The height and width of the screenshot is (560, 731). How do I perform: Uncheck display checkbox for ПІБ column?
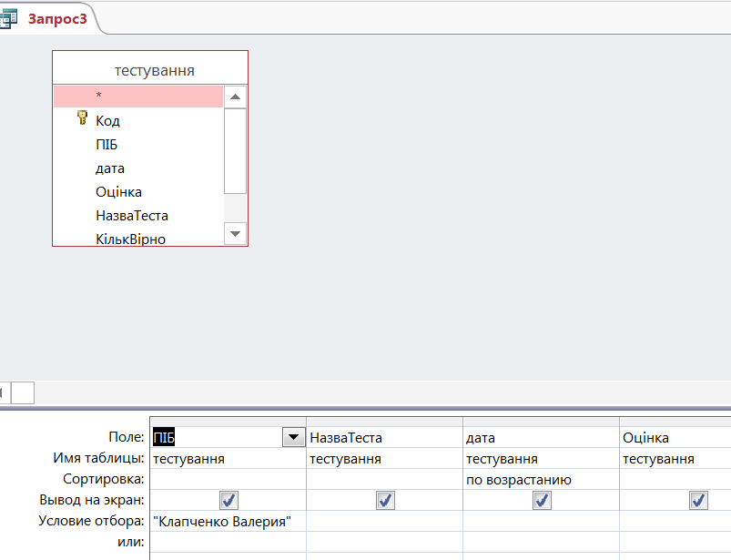pos(228,500)
